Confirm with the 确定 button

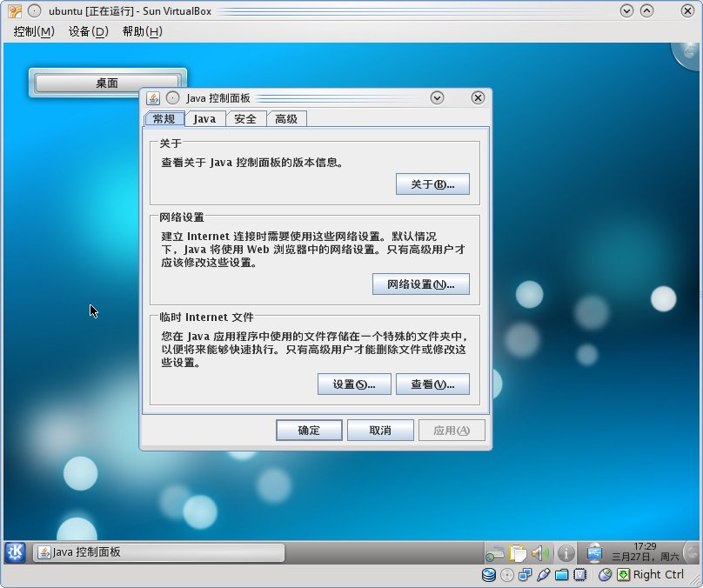[x=309, y=431]
